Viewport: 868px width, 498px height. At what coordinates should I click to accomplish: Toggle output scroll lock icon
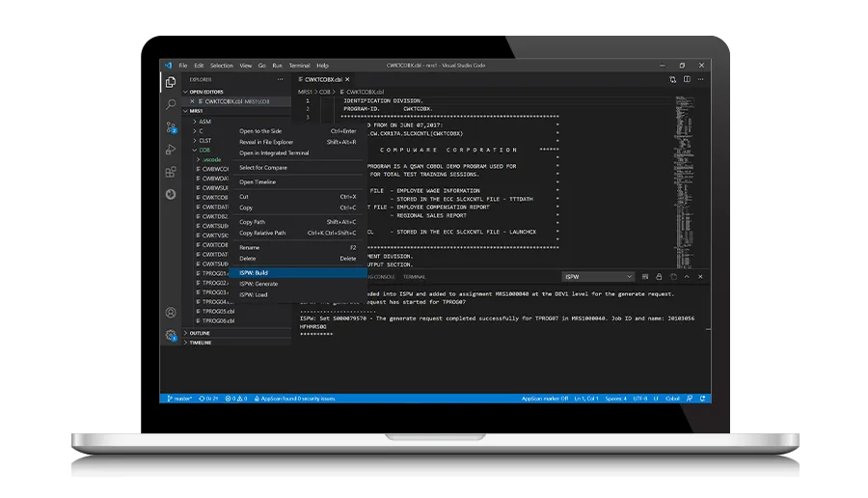pyautogui.click(x=659, y=276)
